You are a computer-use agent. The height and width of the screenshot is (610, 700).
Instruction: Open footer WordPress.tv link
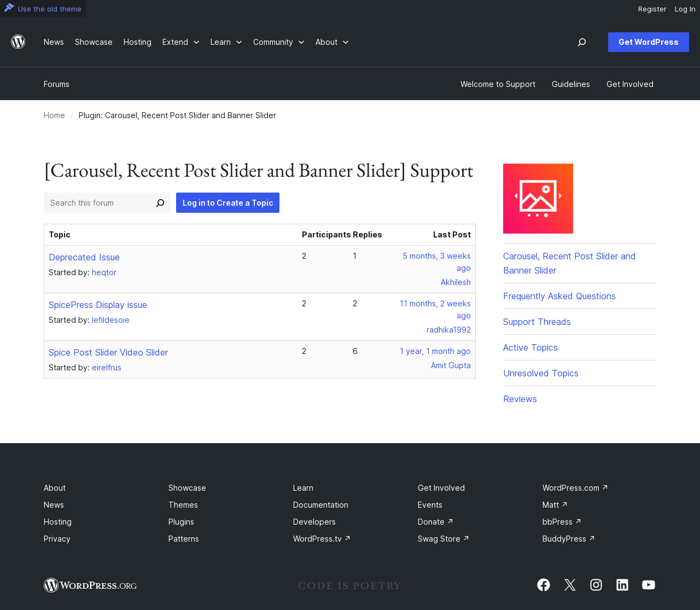point(322,539)
